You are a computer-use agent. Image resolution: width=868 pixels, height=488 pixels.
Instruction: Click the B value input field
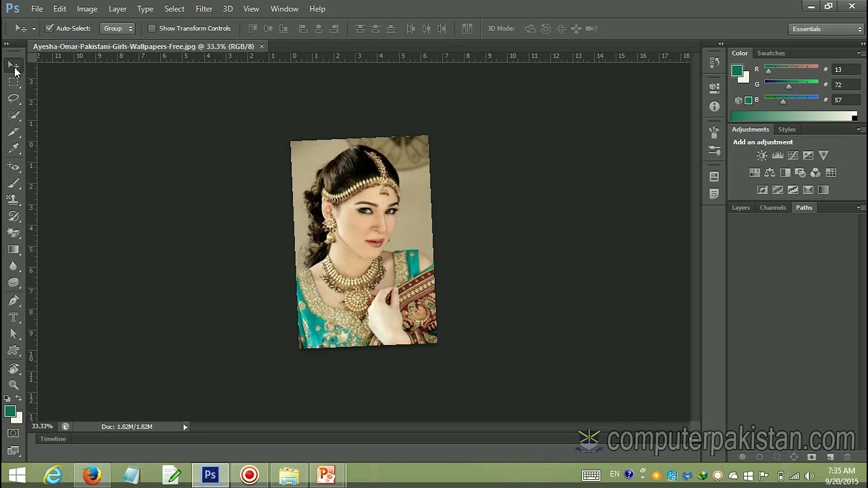(845, 100)
